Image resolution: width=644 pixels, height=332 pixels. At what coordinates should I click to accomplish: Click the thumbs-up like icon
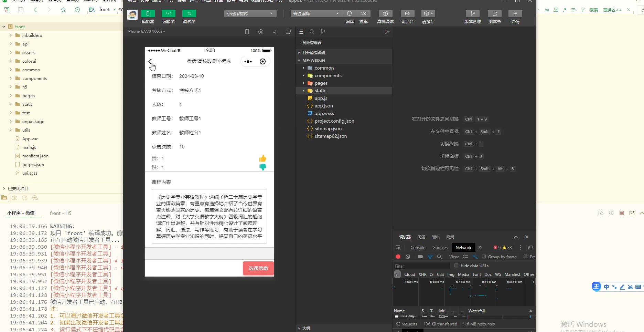click(262, 158)
